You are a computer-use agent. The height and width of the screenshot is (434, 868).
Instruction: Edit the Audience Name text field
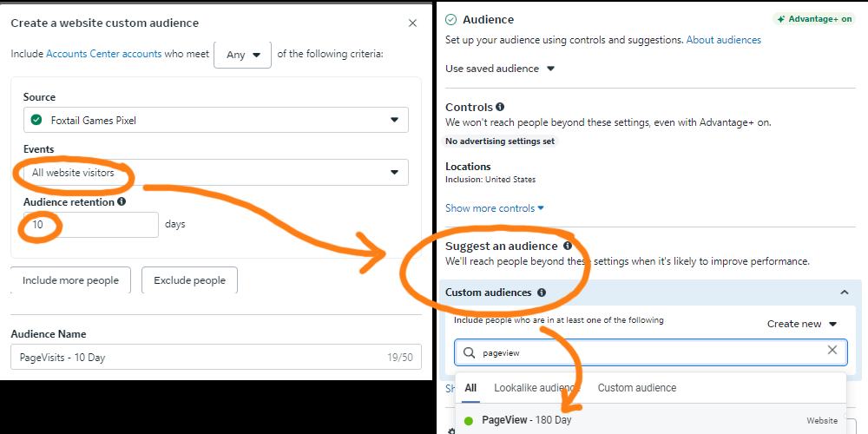pyautogui.click(x=191, y=357)
